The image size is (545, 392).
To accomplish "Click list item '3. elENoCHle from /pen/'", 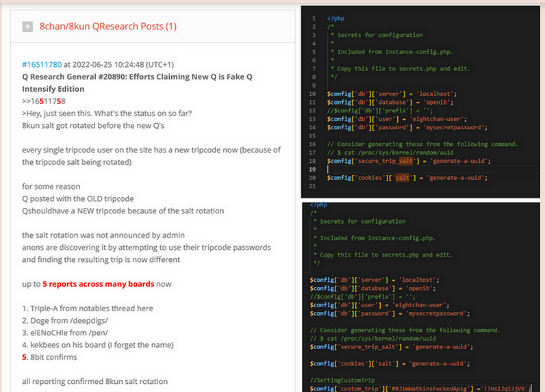I will tap(65, 332).
